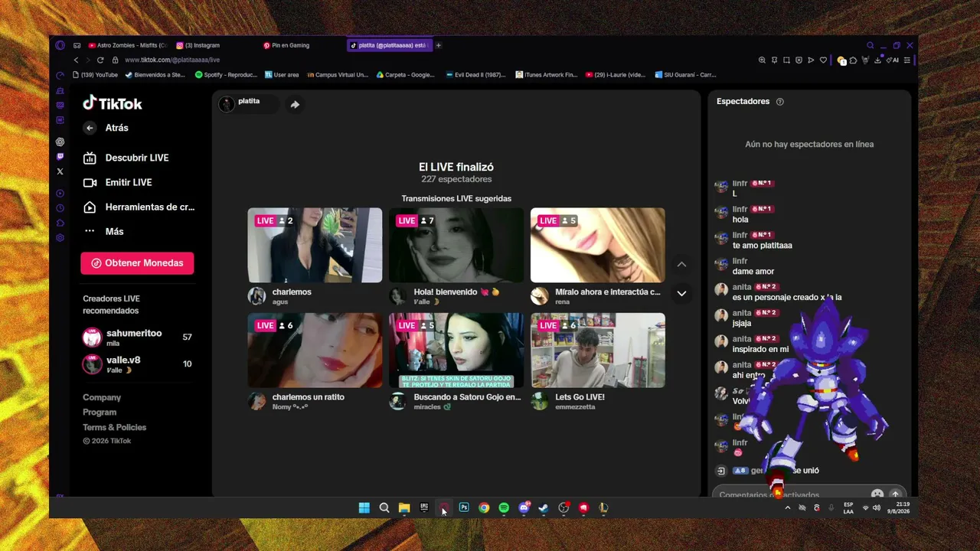Share the platita live stream
The height and width of the screenshot is (551, 980).
(295, 104)
